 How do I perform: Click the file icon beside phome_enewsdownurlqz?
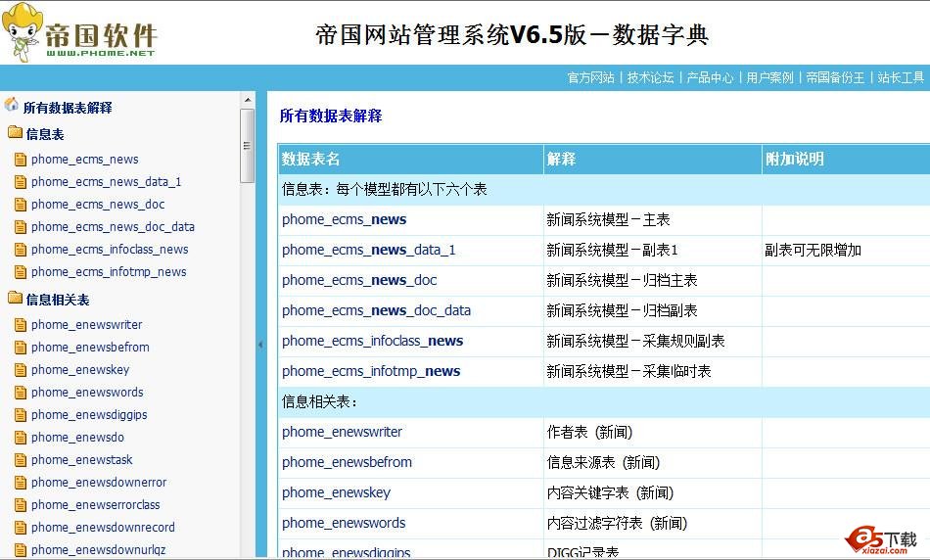(x=21, y=550)
